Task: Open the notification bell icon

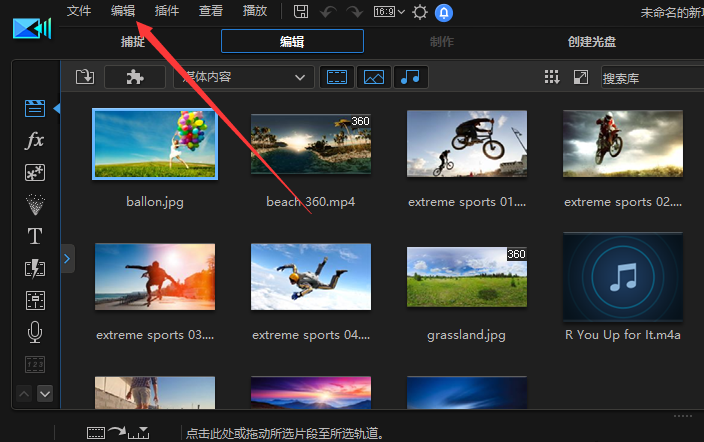Action: [x=444, y=12]
